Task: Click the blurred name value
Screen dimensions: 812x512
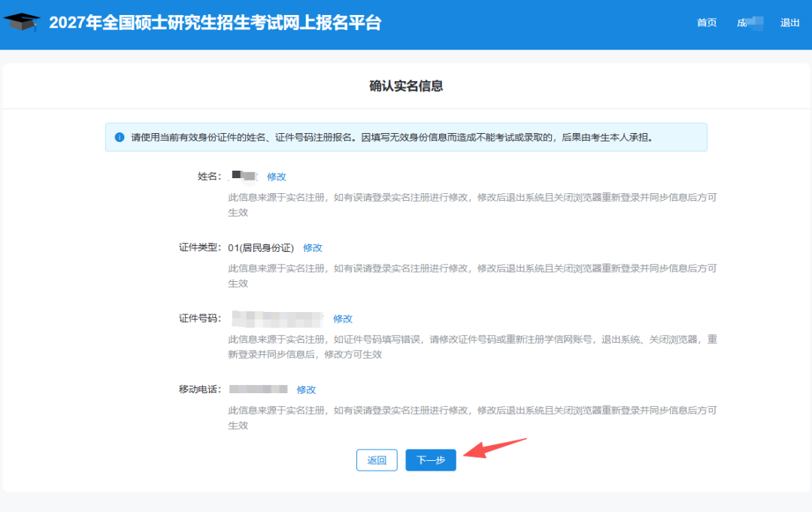Action: (244, 177)
